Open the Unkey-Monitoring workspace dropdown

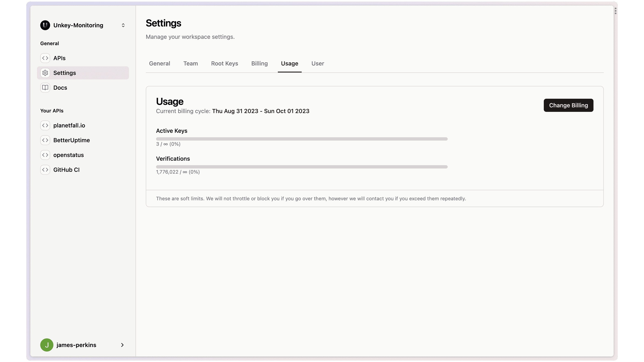78,25
